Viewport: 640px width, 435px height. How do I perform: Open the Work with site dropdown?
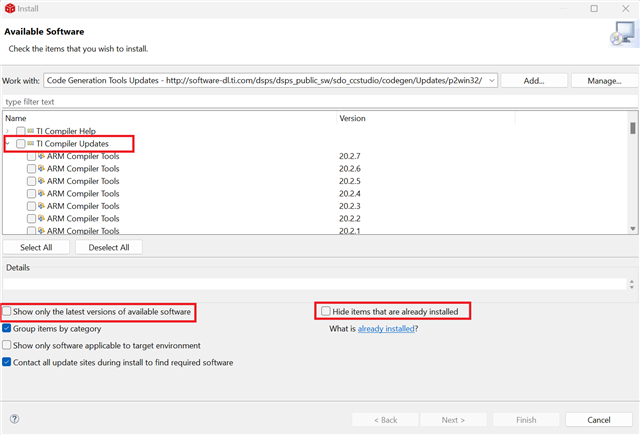point(491,80)
